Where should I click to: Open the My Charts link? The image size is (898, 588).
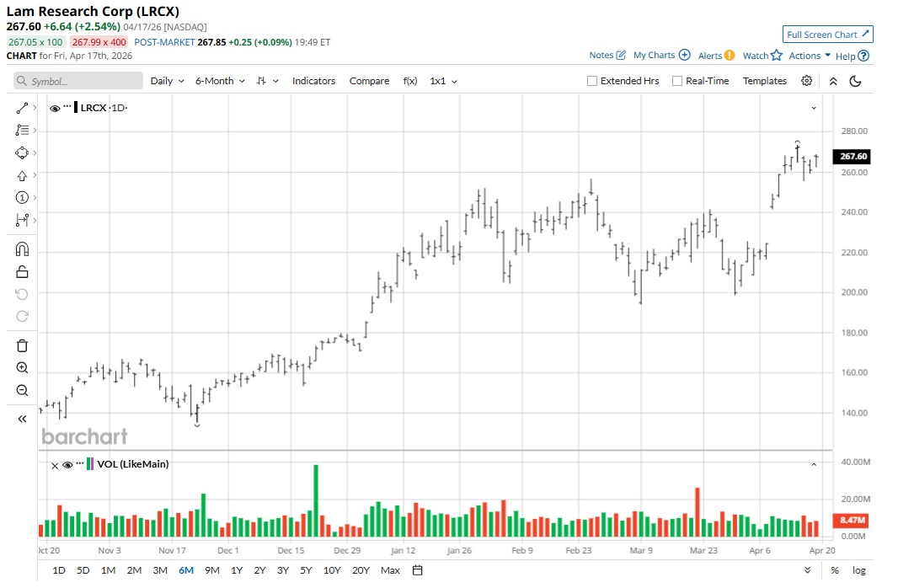coord(661,56)
